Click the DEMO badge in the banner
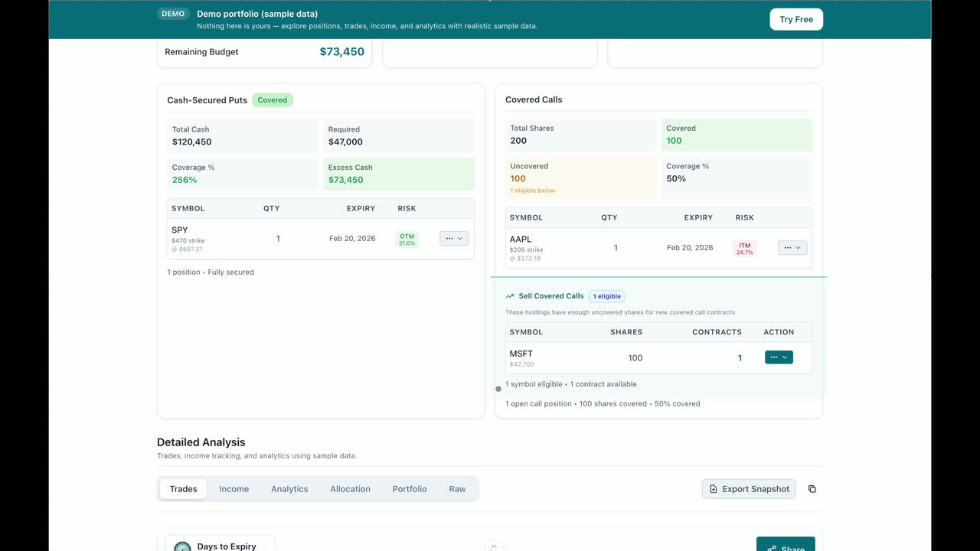This screenshot has width=980, height=551. pos(173,14)
